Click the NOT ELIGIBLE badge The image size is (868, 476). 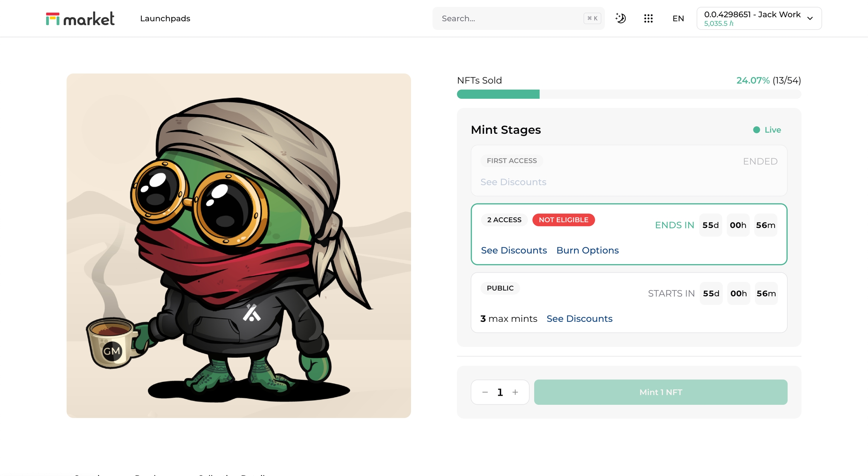click(563, 220)
